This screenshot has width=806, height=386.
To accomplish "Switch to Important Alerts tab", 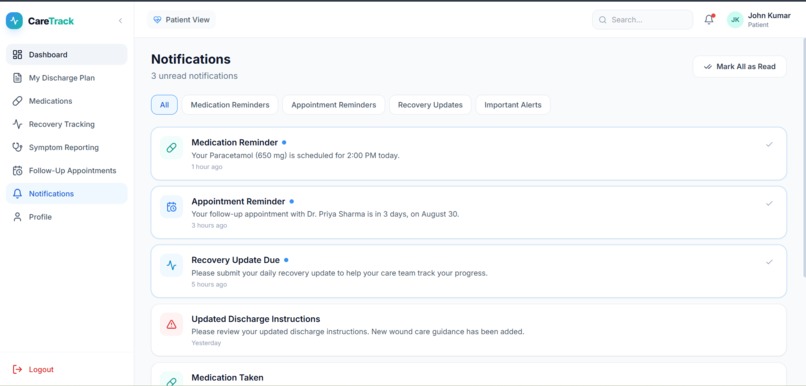I will 512,105.
